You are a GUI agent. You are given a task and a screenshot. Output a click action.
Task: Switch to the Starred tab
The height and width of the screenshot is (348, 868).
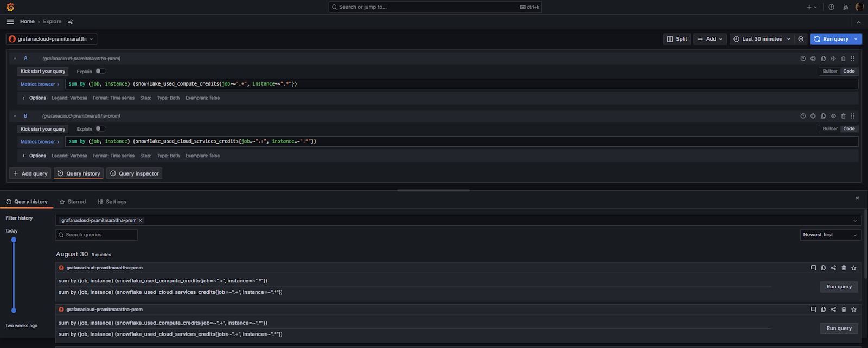(73, 202)
